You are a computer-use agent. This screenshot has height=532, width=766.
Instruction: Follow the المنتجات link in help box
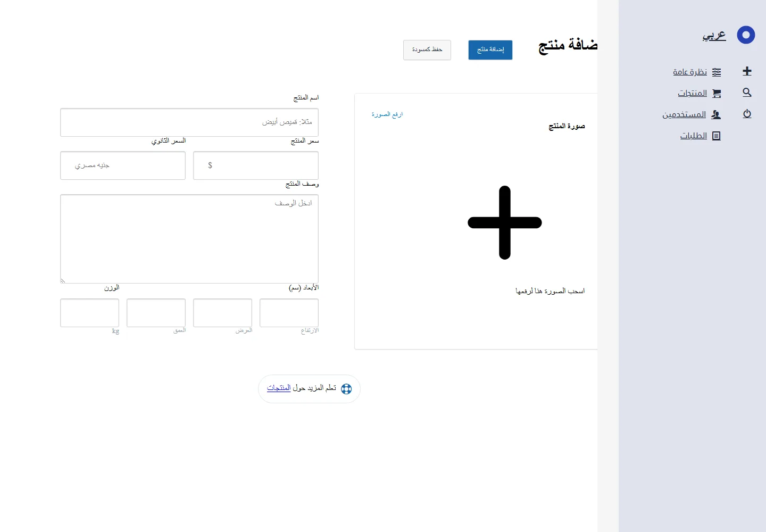(x=279, y=388)
